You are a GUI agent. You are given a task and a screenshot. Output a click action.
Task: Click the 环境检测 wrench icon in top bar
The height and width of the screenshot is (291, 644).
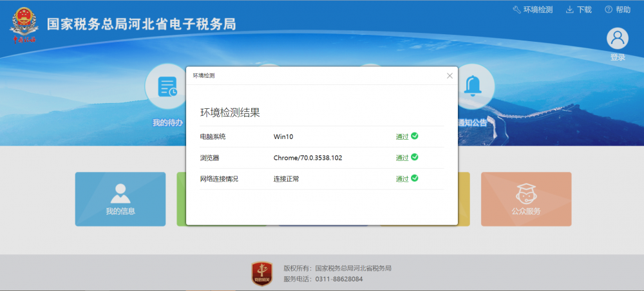pos(516,10)
